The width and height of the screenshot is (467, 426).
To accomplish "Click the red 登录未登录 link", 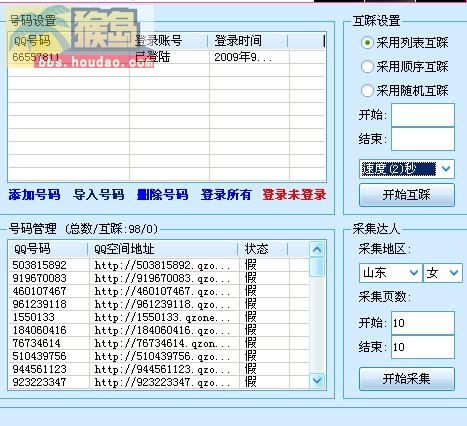I will [294, 195].
